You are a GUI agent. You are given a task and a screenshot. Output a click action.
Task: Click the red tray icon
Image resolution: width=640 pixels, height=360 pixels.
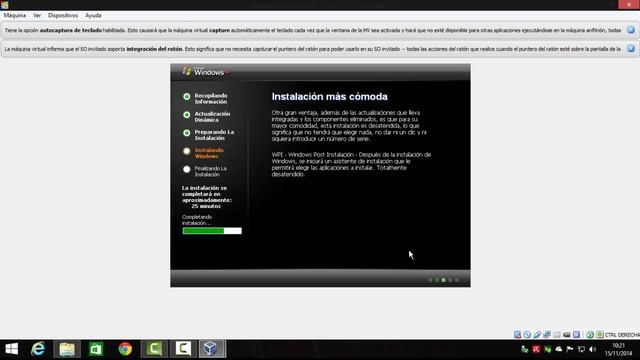pyautogui.click(x=536, y=349)
